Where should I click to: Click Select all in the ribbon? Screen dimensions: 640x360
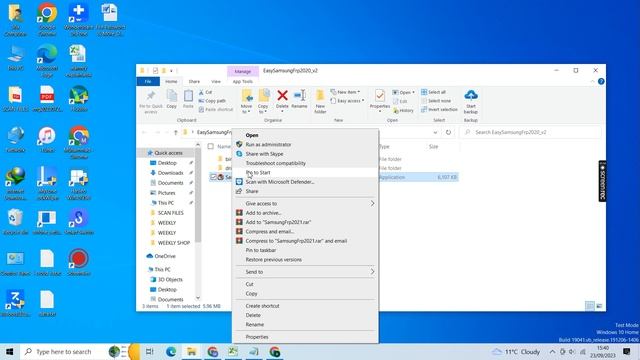[433, 92]
